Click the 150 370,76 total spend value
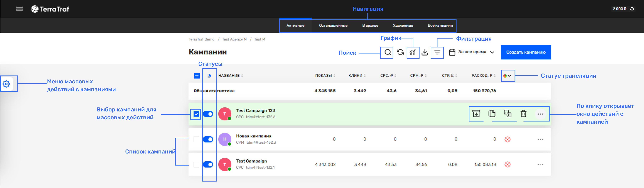Viewport: 644px width, 188px height. click(484, 91)
